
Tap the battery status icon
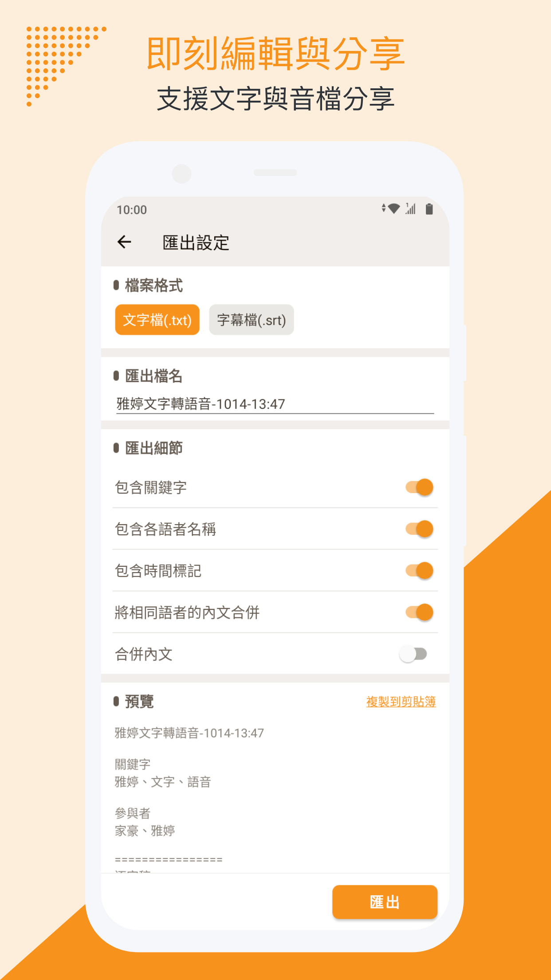pos(429,209)
